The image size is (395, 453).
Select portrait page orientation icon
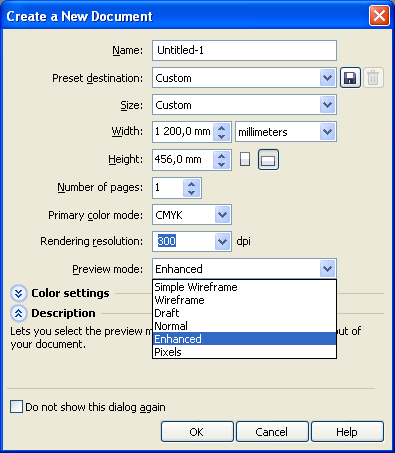(x=245, y=159)
